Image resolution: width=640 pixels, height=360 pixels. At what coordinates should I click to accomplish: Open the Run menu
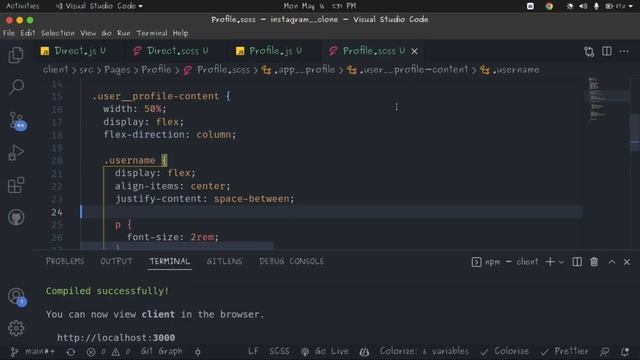(x=124, y=33)
